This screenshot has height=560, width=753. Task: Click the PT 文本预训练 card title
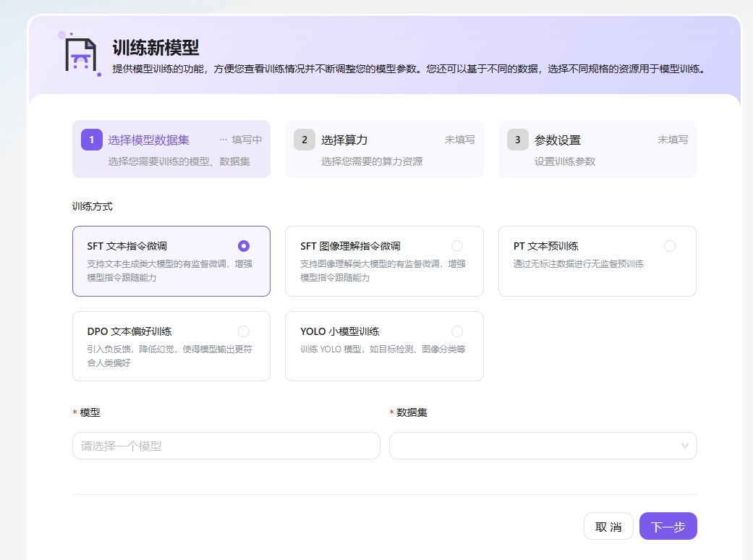[x=546, y=246]
